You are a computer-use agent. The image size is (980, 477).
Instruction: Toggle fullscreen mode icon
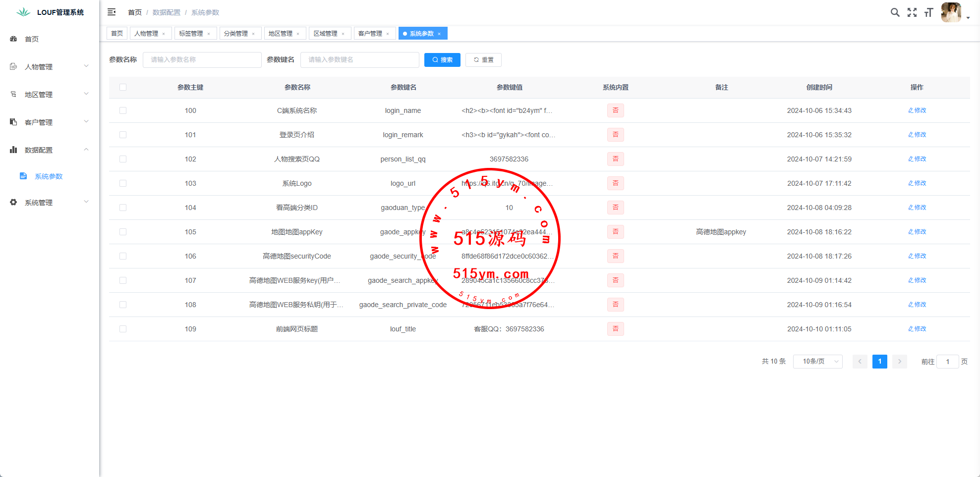pyautogui.click(x=912, y=12)
